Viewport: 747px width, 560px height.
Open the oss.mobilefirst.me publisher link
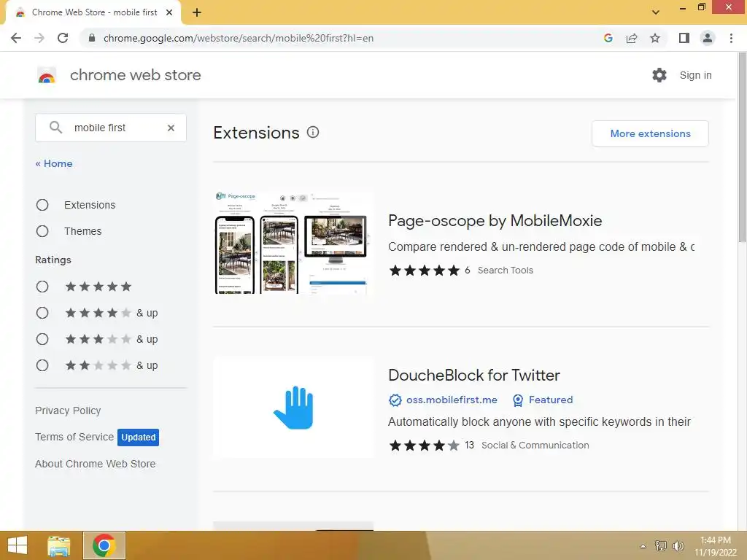[x=452, y=400]
